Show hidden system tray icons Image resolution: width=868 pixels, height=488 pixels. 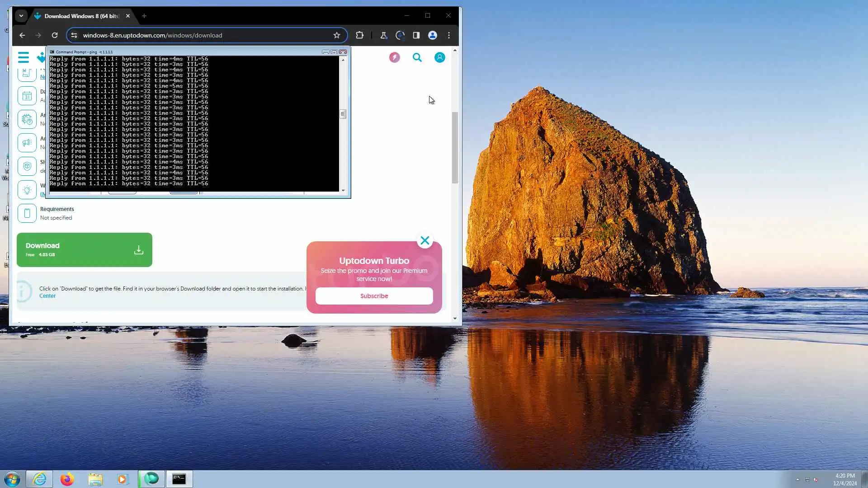797,479
